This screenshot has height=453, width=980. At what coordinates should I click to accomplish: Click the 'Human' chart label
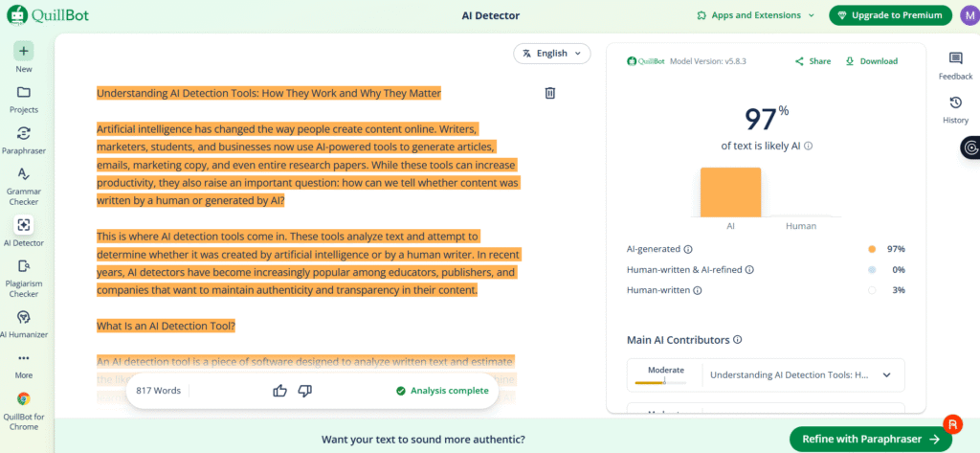[801, 226]
